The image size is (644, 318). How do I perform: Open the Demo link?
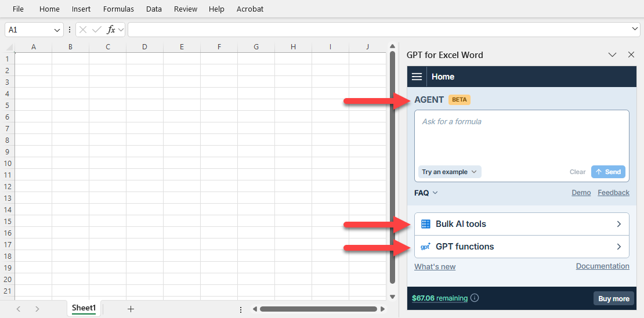pos(581,192)
